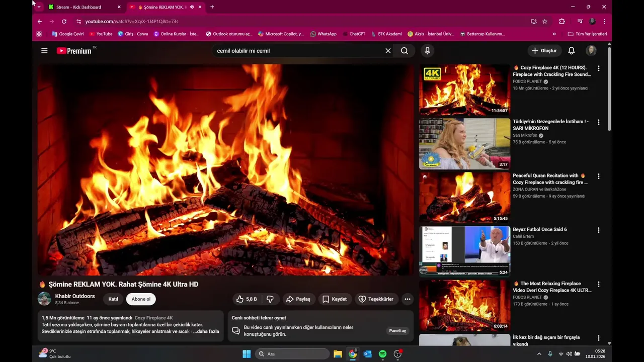The height and width of the screenshot is (362, 644).
Task: Save the video with Kaydet
Action: [335, 299]
